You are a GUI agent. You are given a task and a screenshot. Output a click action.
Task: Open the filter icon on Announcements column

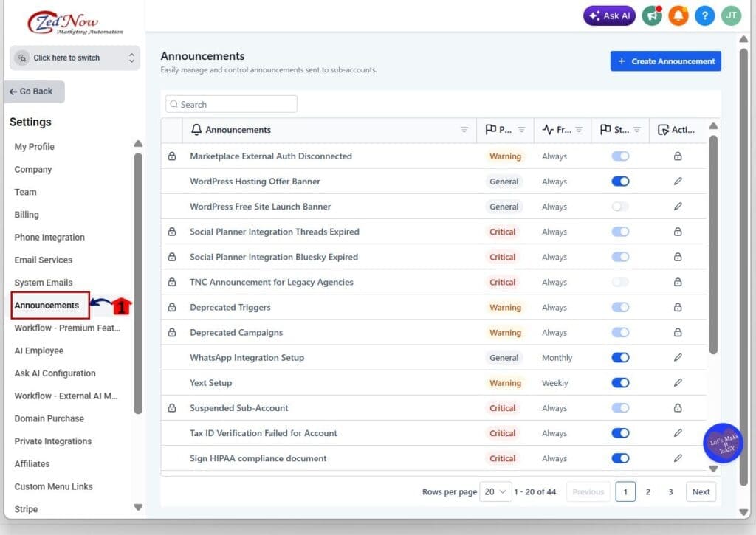[465, 129]
